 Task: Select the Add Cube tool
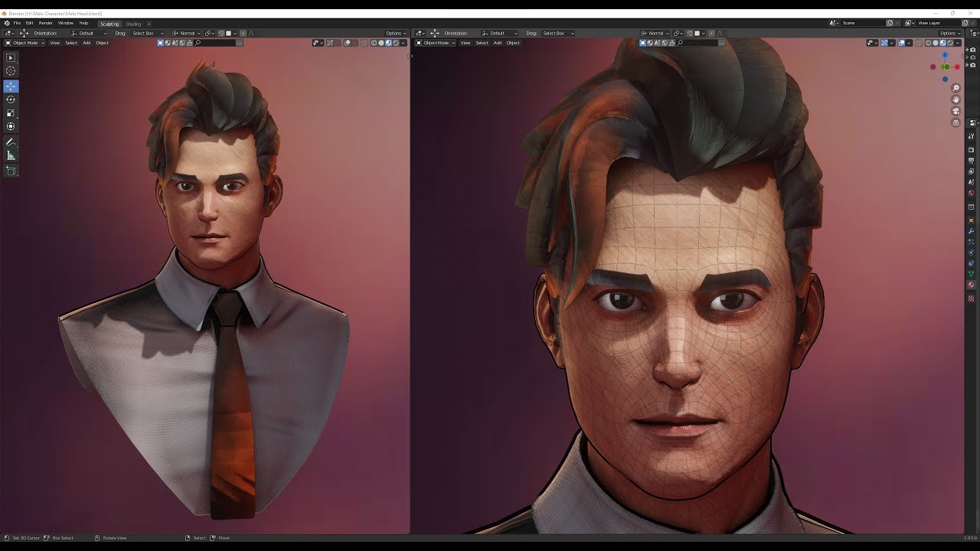(11, 171)
